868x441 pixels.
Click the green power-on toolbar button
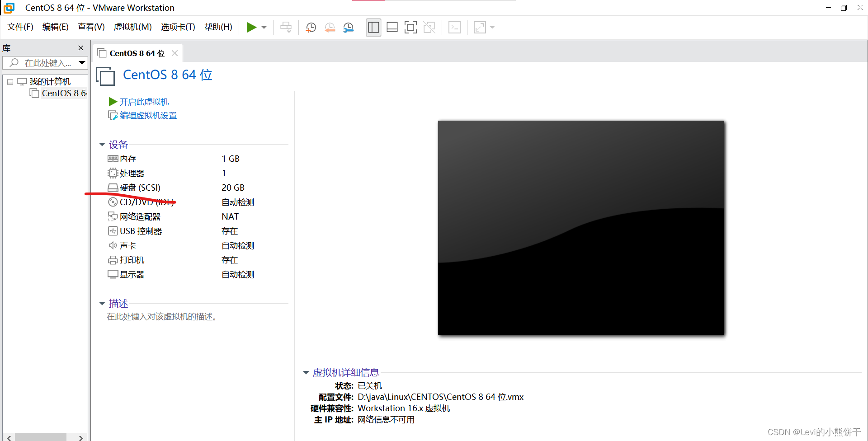point(251,28)
